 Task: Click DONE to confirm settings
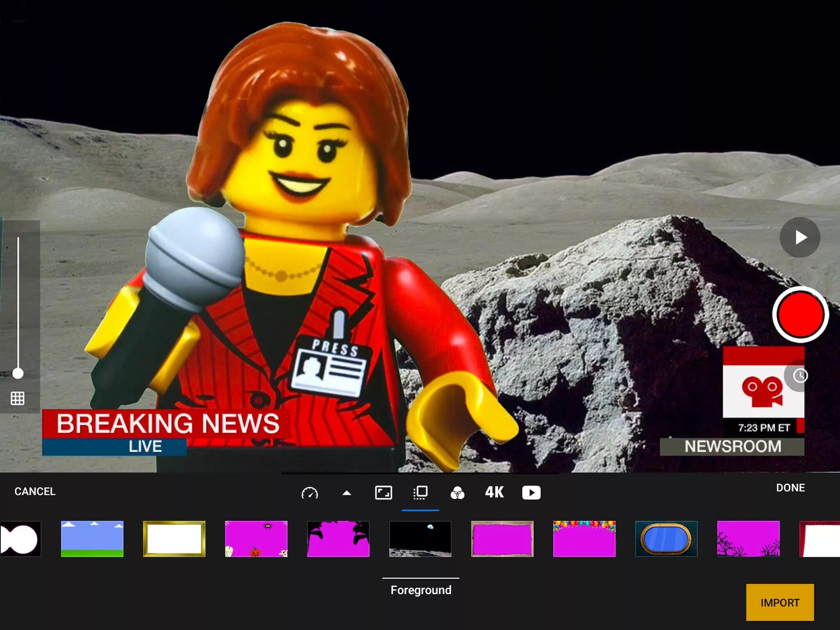[790, 488]
